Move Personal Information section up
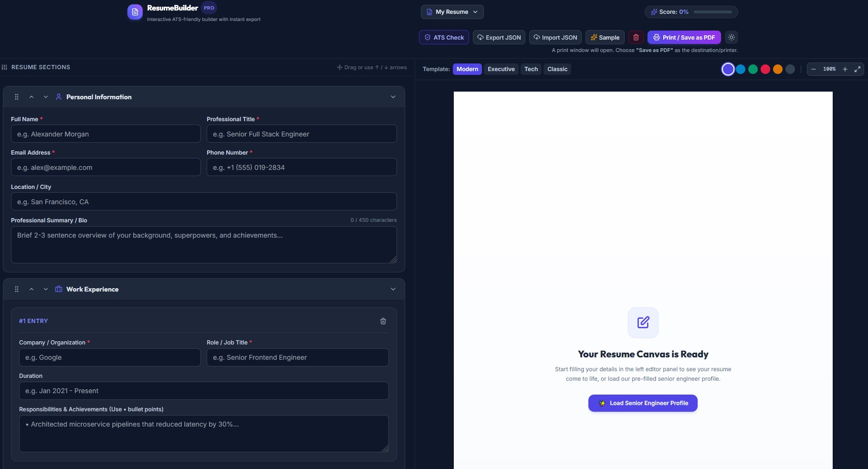 click(x=31, y=97)
